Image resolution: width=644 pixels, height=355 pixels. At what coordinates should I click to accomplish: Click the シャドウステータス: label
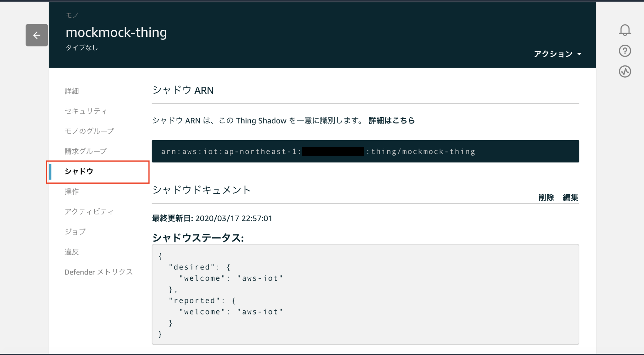point(198,238)
